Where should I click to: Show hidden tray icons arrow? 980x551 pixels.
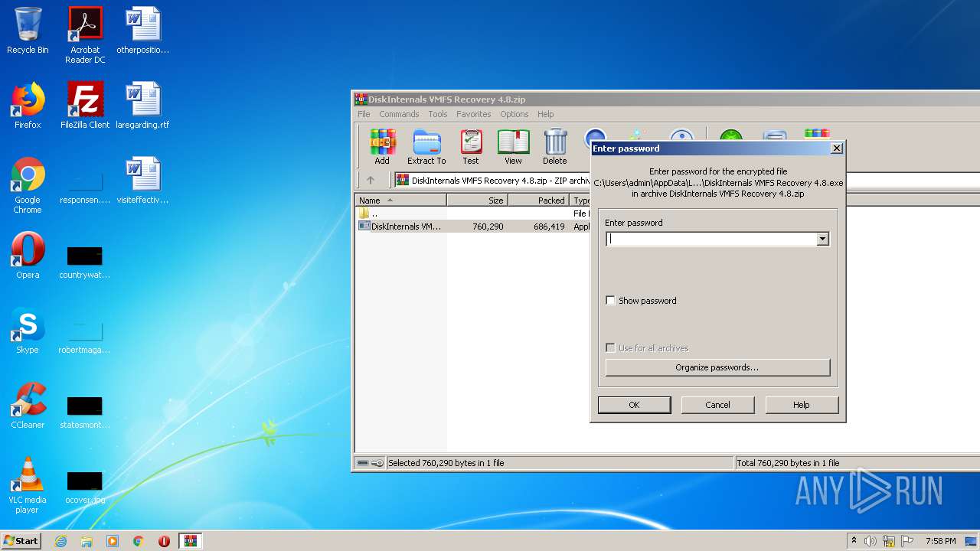[x=854, y=541]
